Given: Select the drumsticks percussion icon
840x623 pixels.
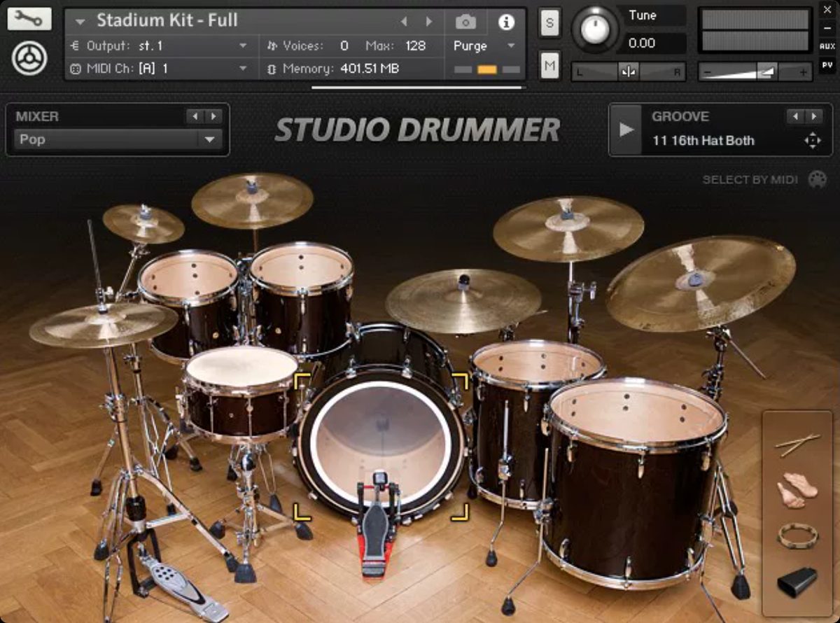Looking at the screenshot, I should pyautogui.click(x=797, y=444).
